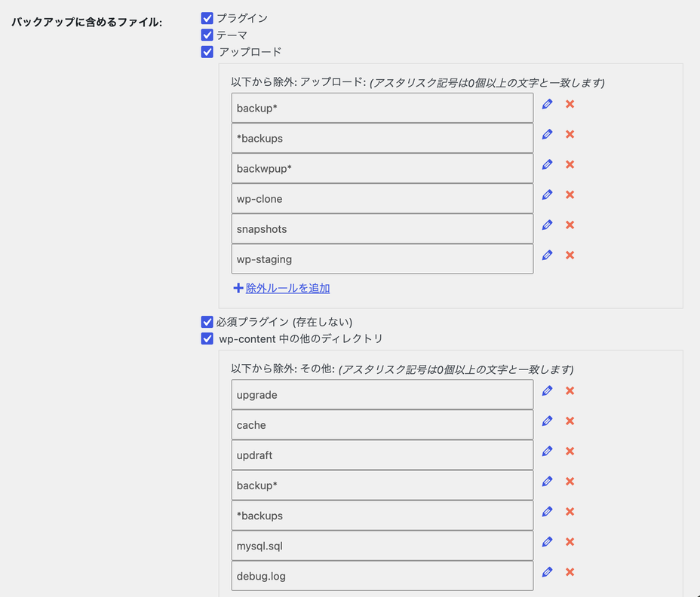Image resolution: width=700 pixels, height=597 pixels.
Task: Delete the 'mysql.sql' exclusion rule
Action: (570, 542)
